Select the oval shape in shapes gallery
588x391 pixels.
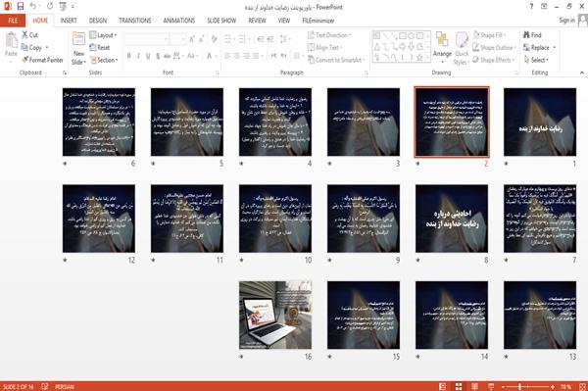[412, 36]
